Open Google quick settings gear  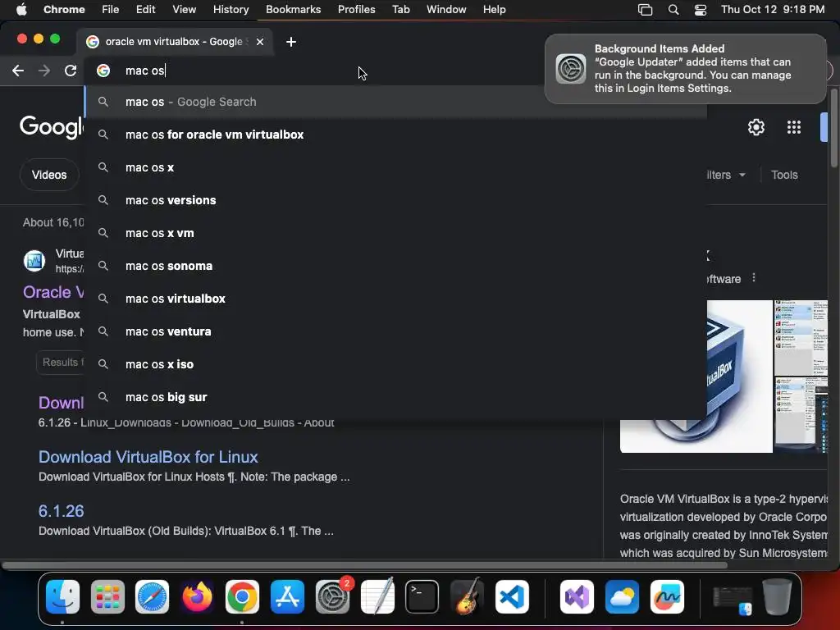point(756,127)
